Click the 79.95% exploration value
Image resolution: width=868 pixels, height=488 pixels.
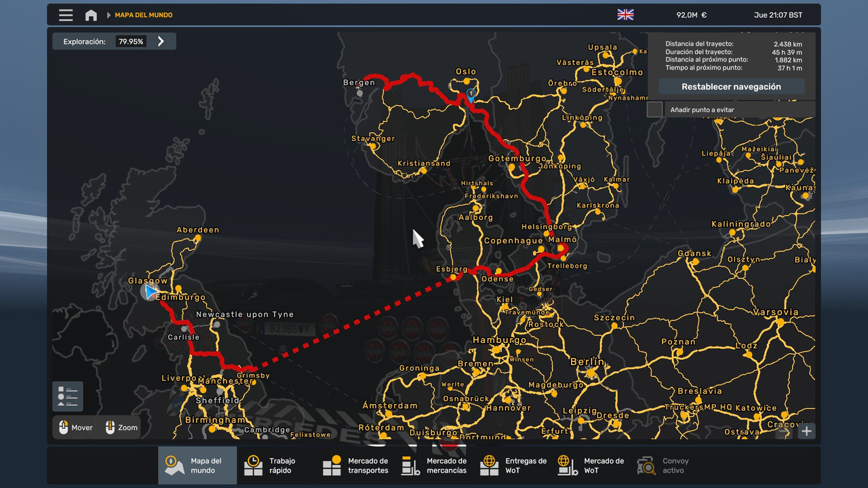131,41
